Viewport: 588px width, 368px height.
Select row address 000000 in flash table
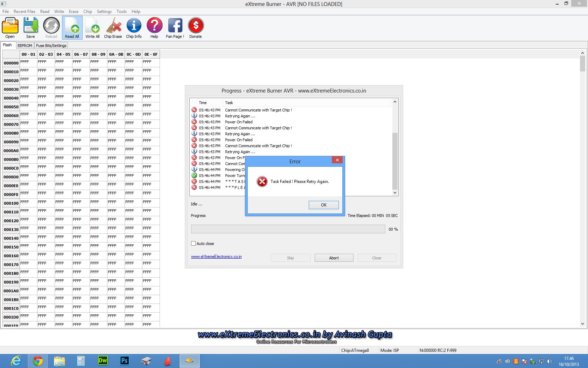(11, 63)
